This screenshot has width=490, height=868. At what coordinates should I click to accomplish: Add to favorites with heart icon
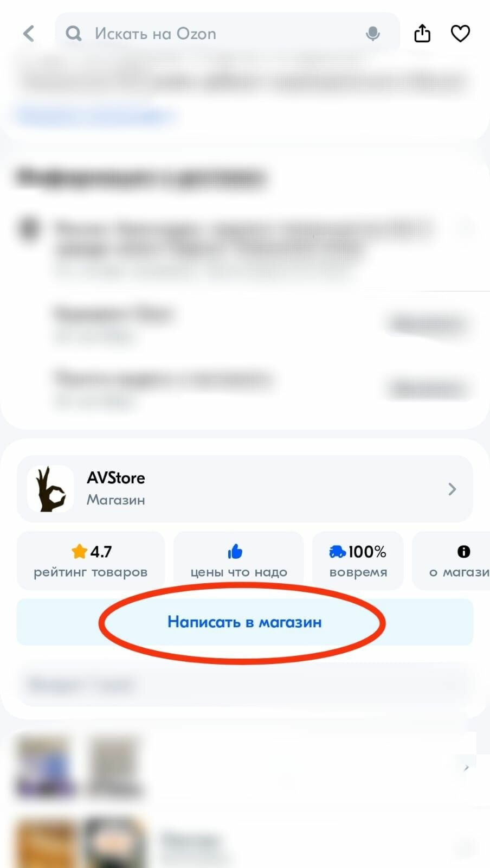click(460, 34)
